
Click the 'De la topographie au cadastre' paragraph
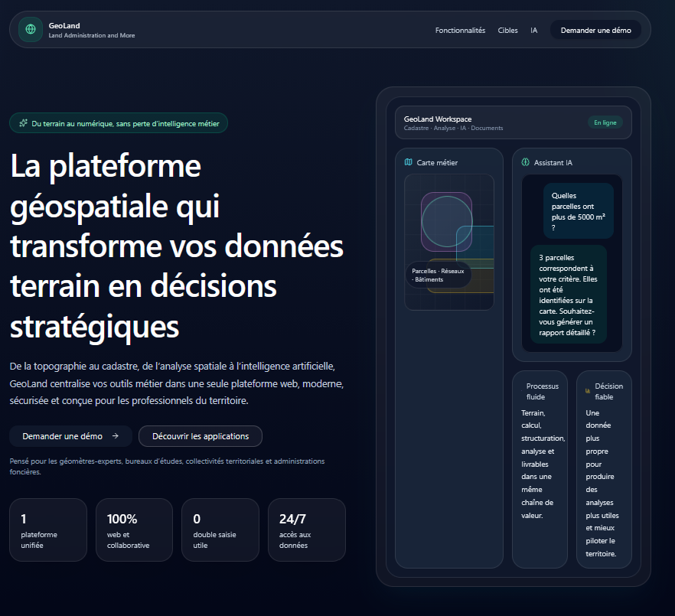[177, 383]
